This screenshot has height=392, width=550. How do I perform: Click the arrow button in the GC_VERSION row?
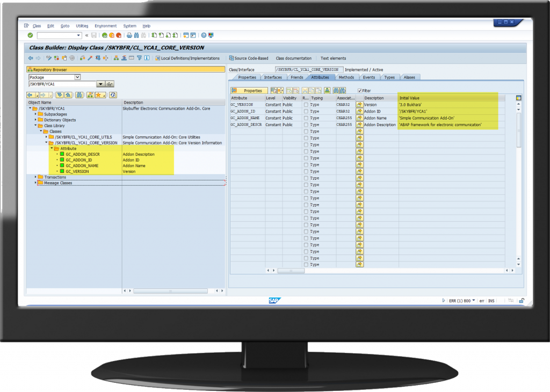(x=359, y=105)
